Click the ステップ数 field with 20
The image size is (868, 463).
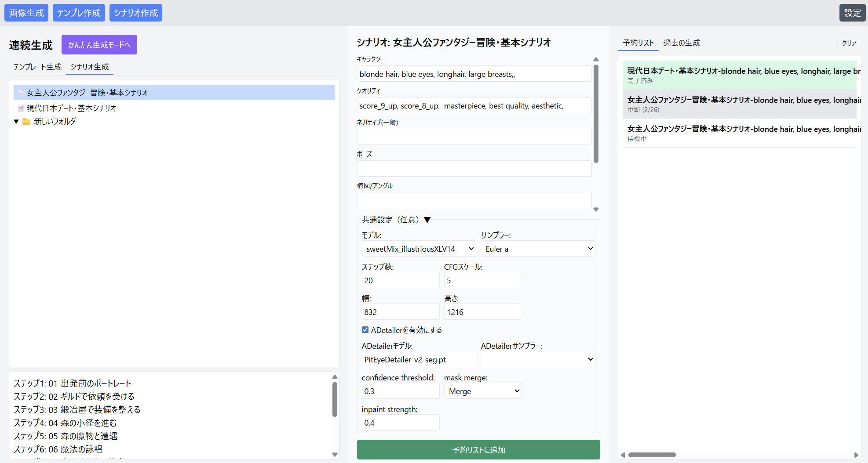coord(400,280)
